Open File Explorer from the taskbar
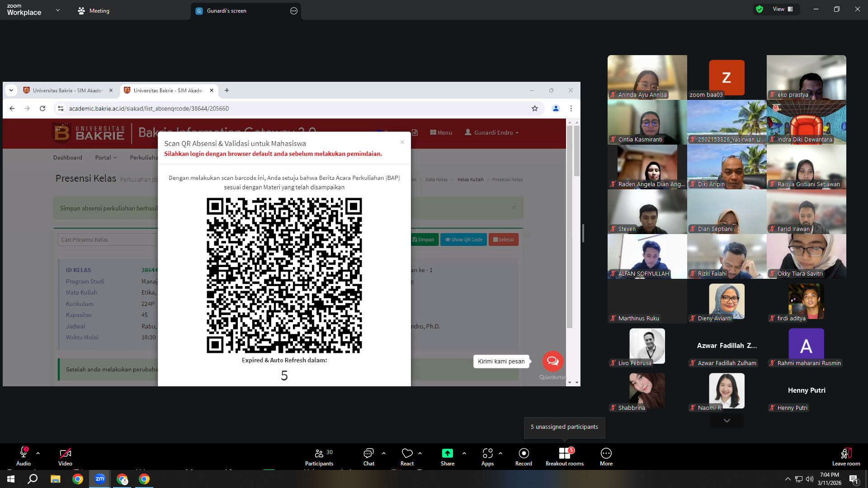868x488 pixels. tap(55, 479)
